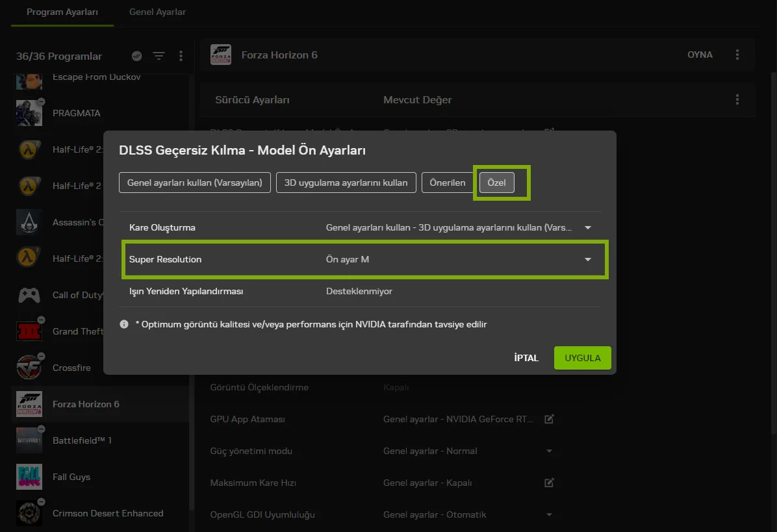Image resolution: width=777 pixels, height=532 pixels.
Task: Open the Sürücü Ayarları header three-dot menu
Action: tap(737, 99)
